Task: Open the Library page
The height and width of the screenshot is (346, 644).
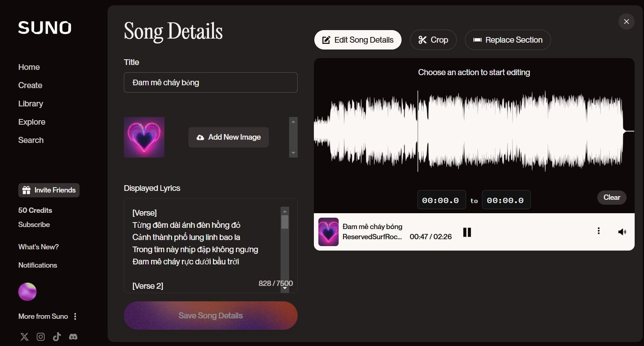Action: click(30, 104)
